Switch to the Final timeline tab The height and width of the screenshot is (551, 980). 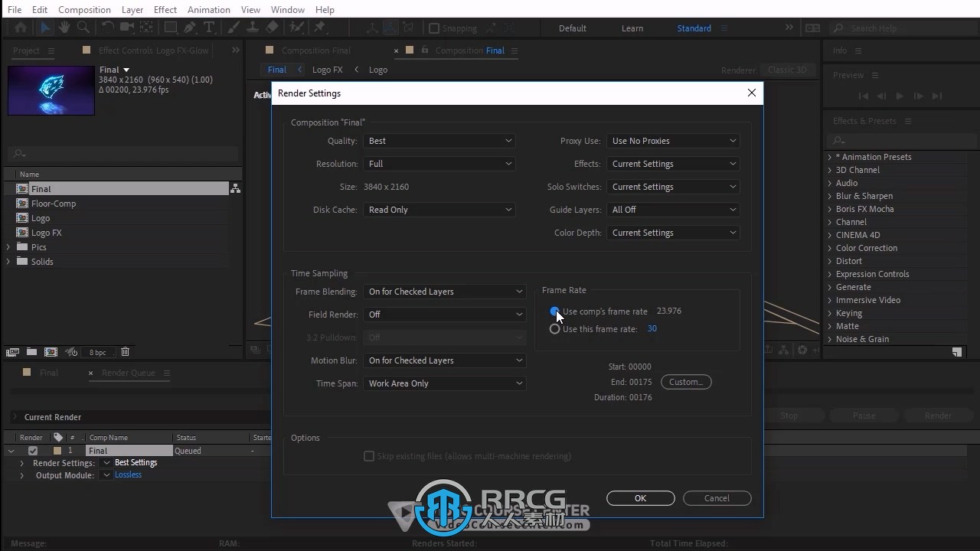[49, 373]
